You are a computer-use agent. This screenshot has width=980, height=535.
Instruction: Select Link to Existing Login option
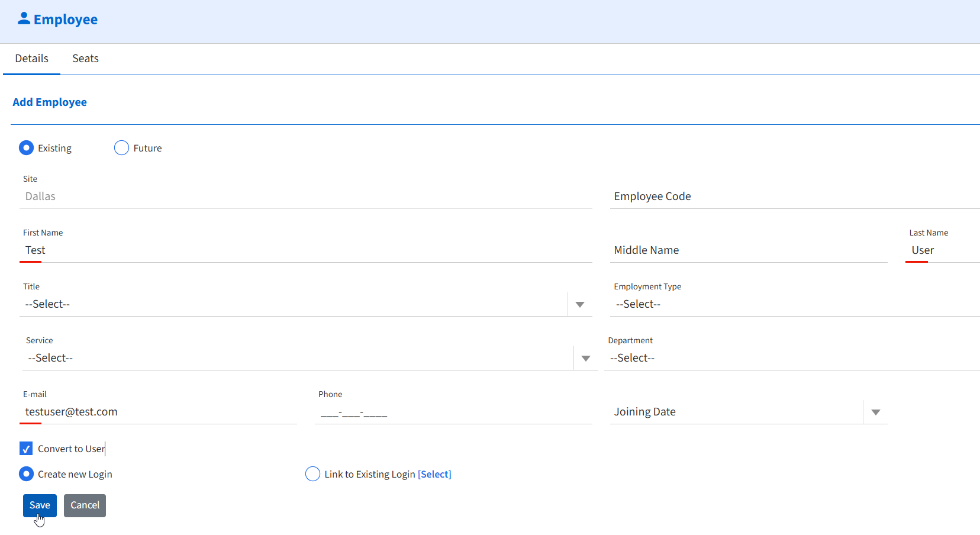(x=312, y=473)
